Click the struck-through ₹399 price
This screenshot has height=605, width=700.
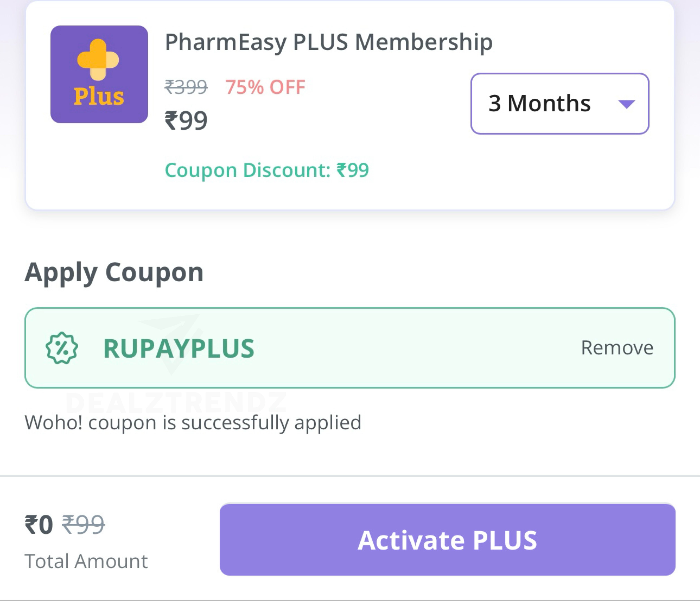[x=186, y=87]
